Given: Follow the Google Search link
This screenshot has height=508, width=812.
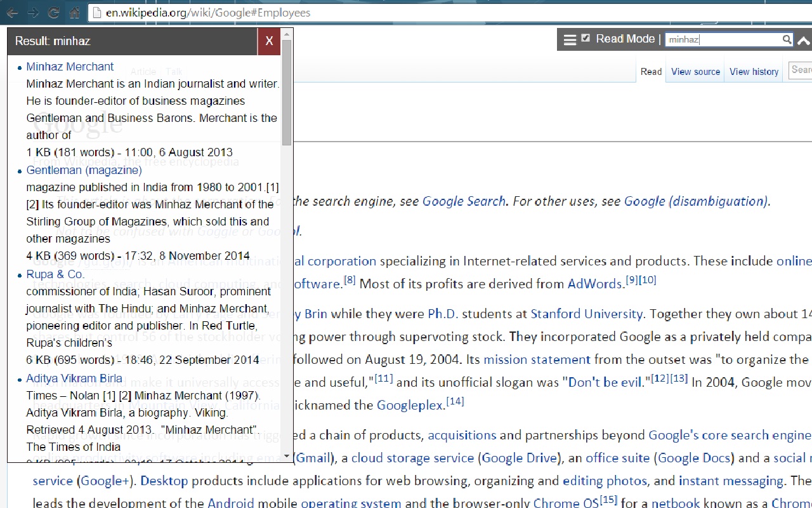Looking at the screenshot, I should 464,201.
